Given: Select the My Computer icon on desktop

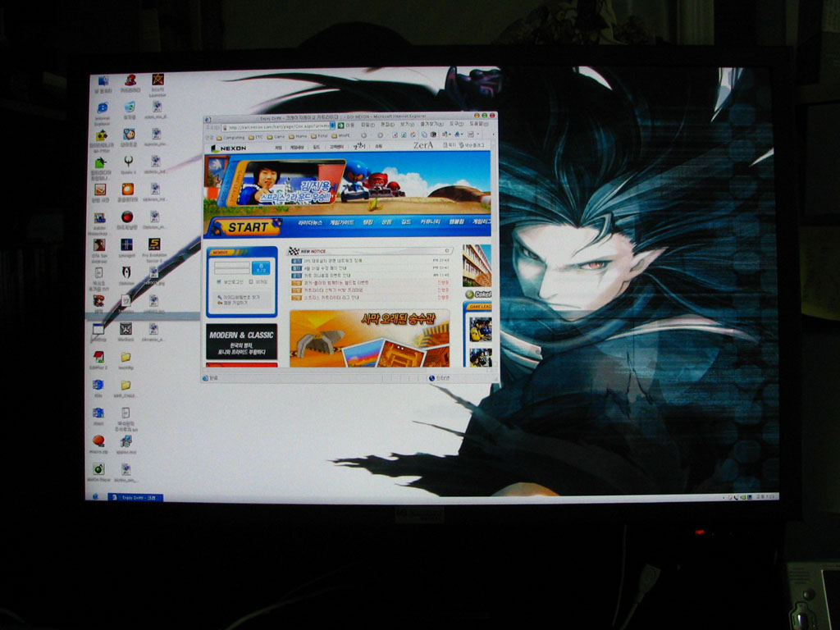Looking at the screenshot, I should pos(103,84).
